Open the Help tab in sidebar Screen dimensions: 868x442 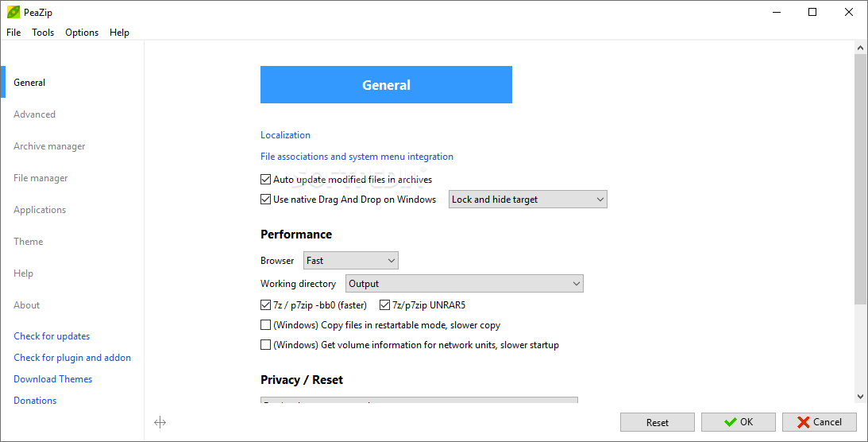click(23, 273)
